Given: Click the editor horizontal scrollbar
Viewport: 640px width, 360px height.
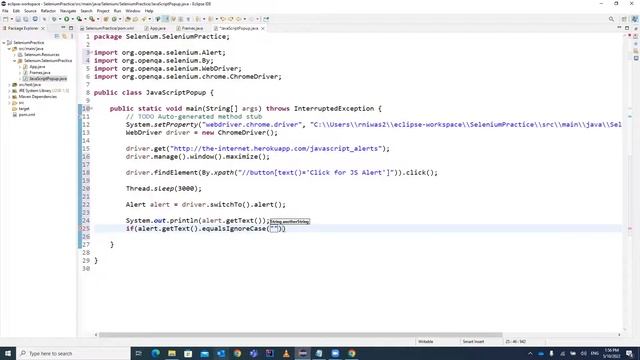Looking at the screenshot, I should click(300, 335).
